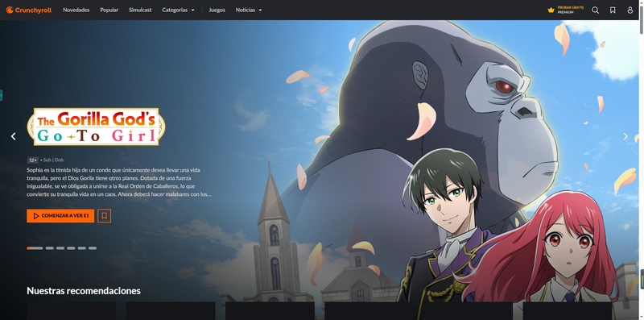The width and height of the screenshot is (644, 320).
Task: Open the search magnifier icon
Action: (x=595, y=10)
